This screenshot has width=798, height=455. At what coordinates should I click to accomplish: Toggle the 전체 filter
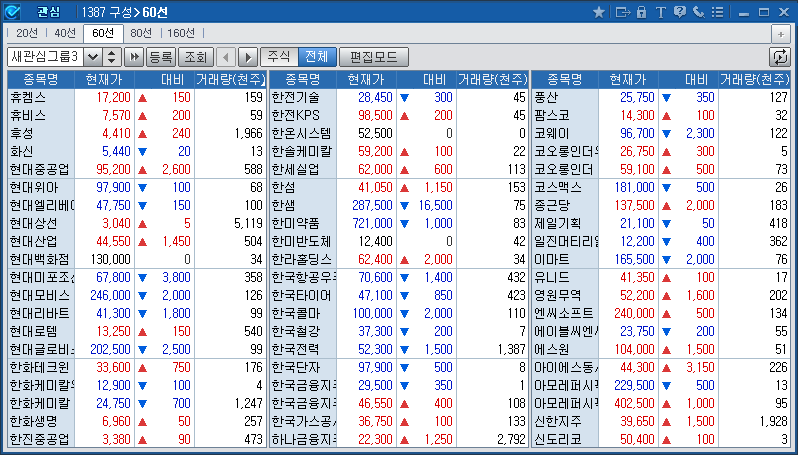317,56
